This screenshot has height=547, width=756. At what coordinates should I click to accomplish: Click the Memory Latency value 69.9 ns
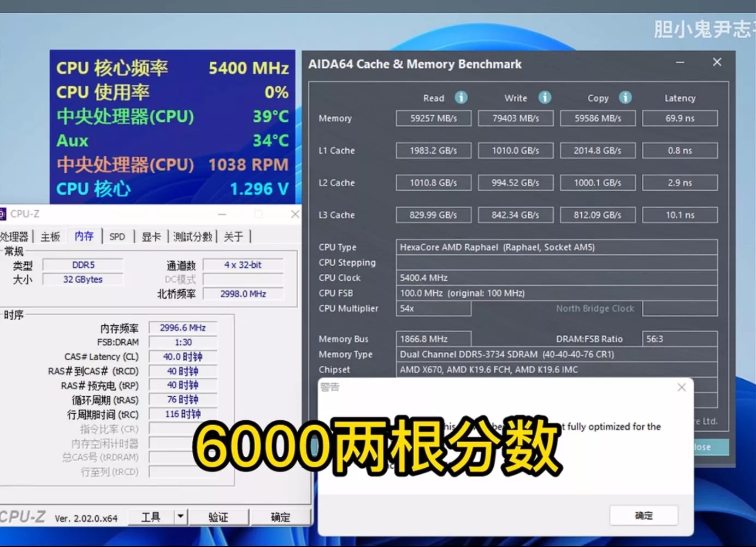tap(680, 119)
